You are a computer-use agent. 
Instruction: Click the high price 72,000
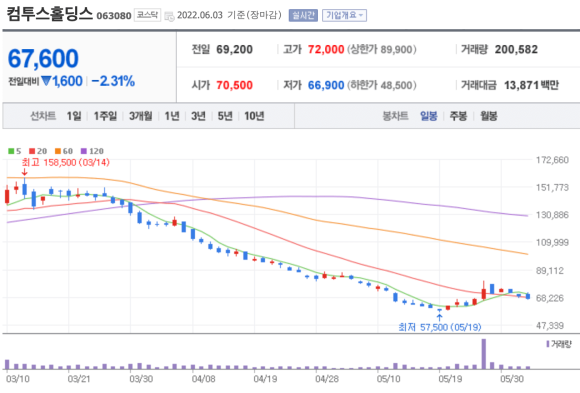[326, 49]
